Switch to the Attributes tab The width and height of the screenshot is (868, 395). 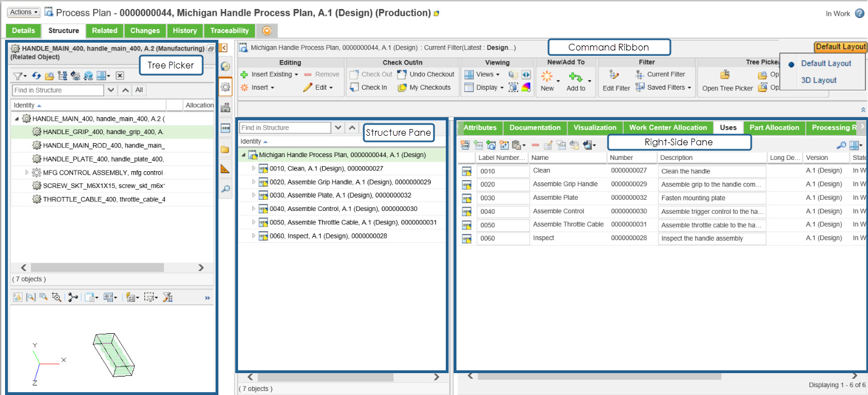[x=480, y=128]
